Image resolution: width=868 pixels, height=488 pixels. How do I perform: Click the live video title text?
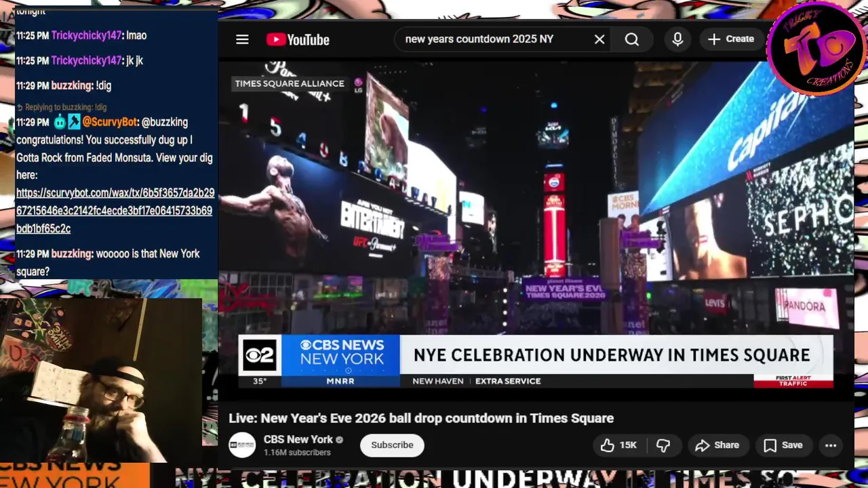coord(421,418)
